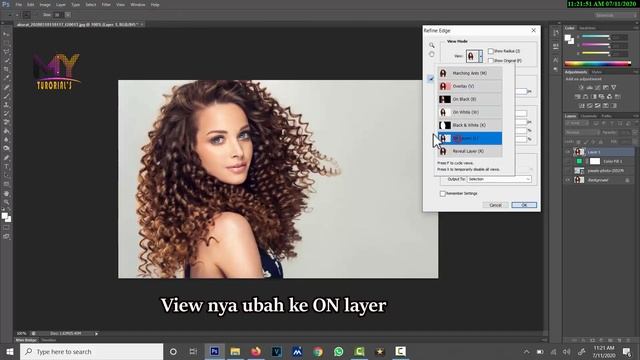Open File Explorer from the taskbar
Viewport: 640px width, 360px height.
(x=235, y=351)
